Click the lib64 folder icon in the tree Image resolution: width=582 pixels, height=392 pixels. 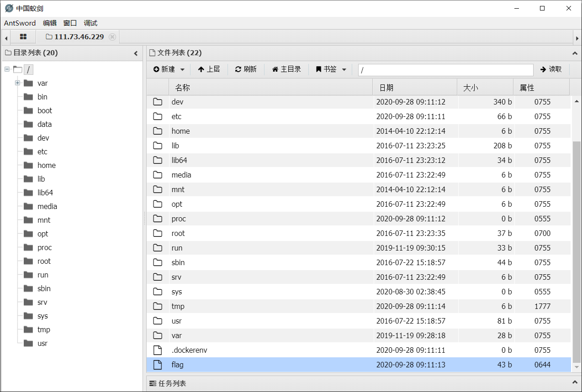click(28, 193)
